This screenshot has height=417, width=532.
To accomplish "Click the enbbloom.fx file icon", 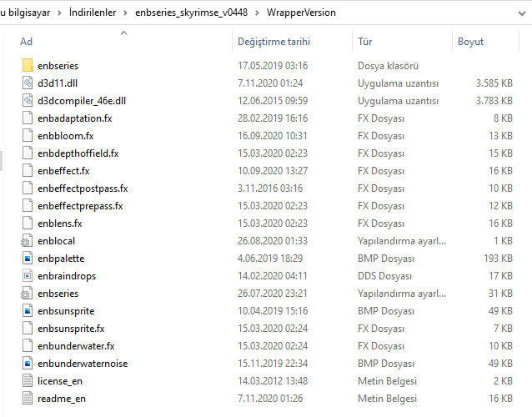I will click(x=28, y=136).
